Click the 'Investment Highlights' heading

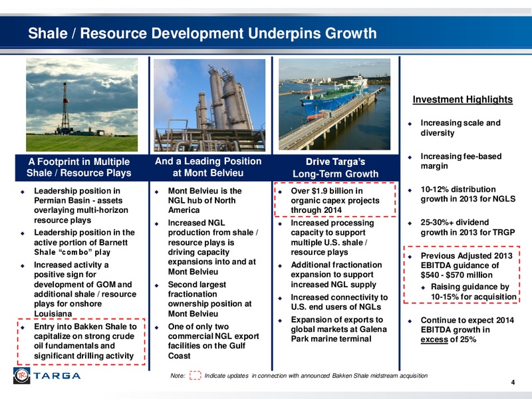462,99
